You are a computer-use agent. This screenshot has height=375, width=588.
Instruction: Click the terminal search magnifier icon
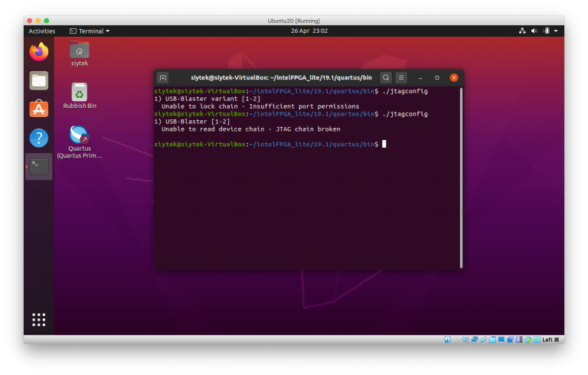[386, 77]
